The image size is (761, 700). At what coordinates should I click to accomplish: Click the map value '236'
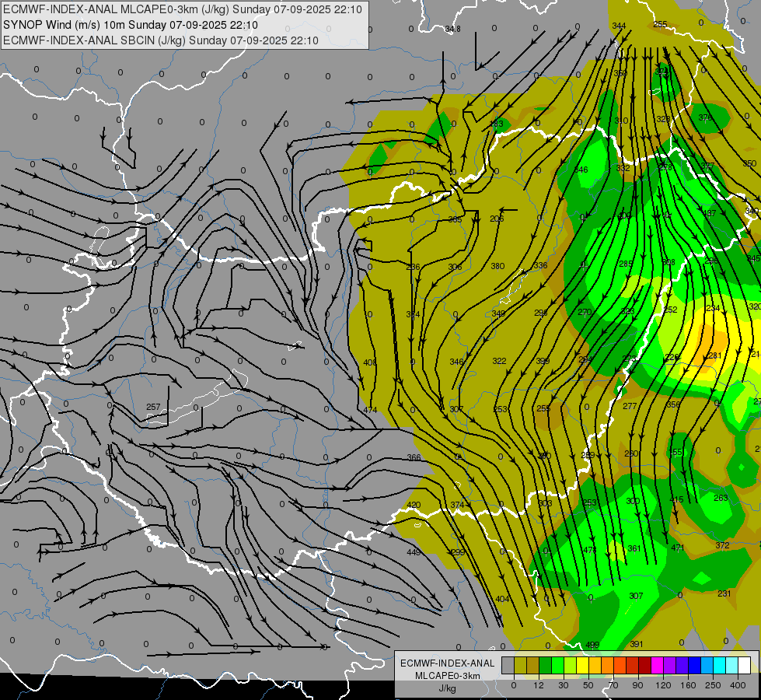tap(413, 268)
